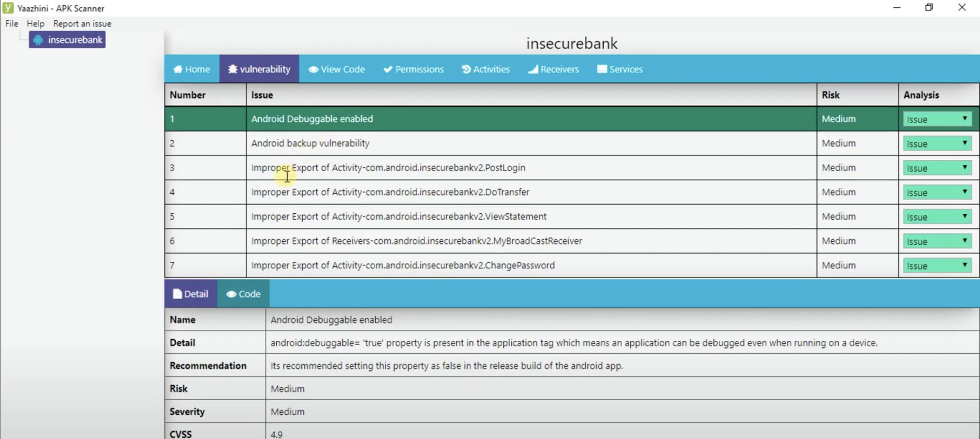Open the Analysis dropdown for ChangePassword issue
The image size is (980, 439).
(937, 266)
